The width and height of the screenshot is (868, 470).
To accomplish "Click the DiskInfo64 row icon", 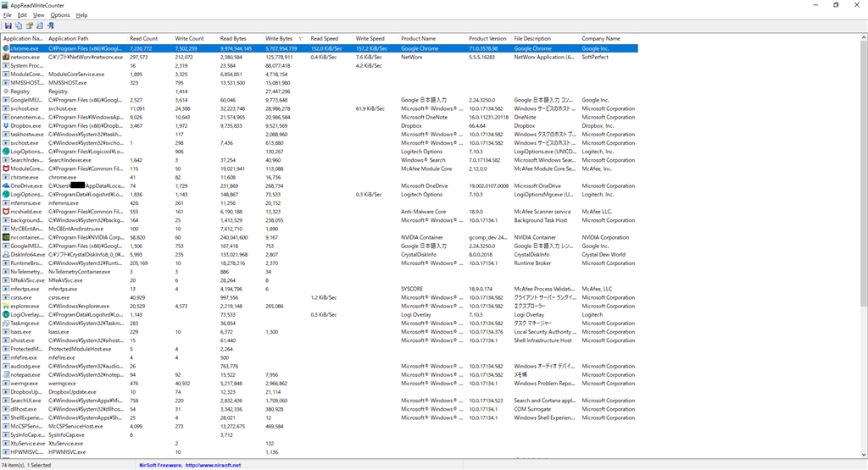I will (6, 254).
